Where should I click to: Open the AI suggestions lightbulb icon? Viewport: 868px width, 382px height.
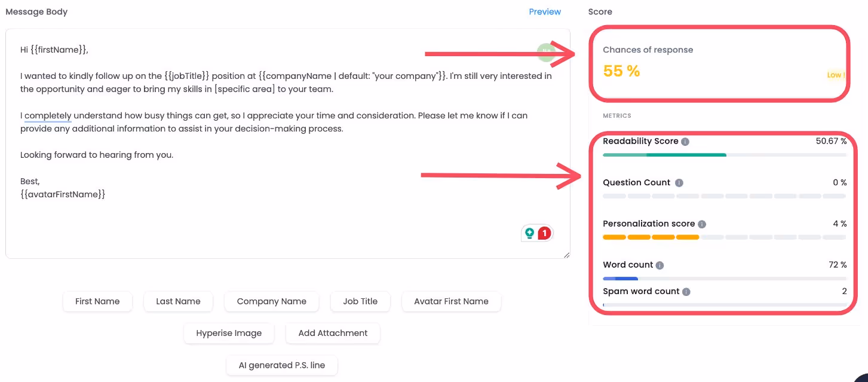(530, 233)
